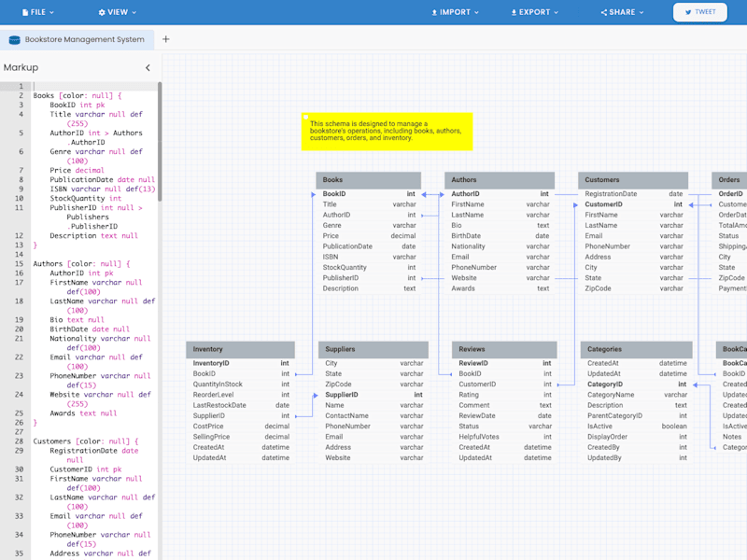Click the 'StockQuantity int' markup line
The image size is (747, 560).
[x=85, y=199]
